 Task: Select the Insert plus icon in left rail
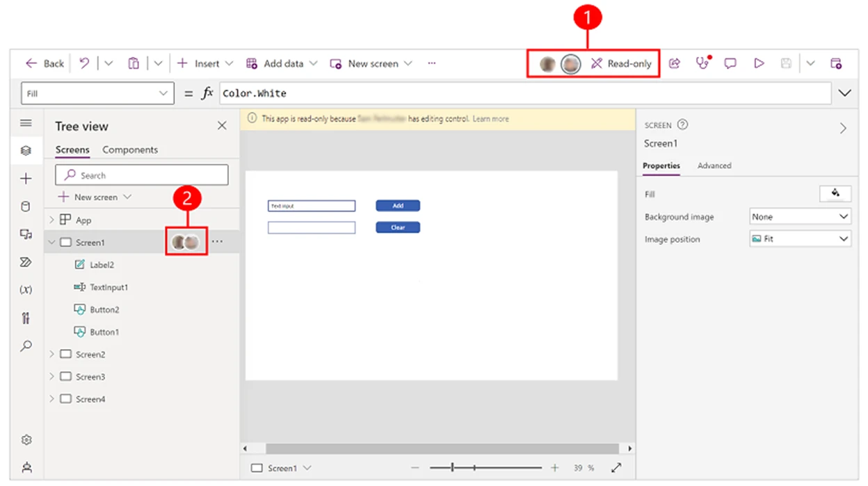click(26, 178)
